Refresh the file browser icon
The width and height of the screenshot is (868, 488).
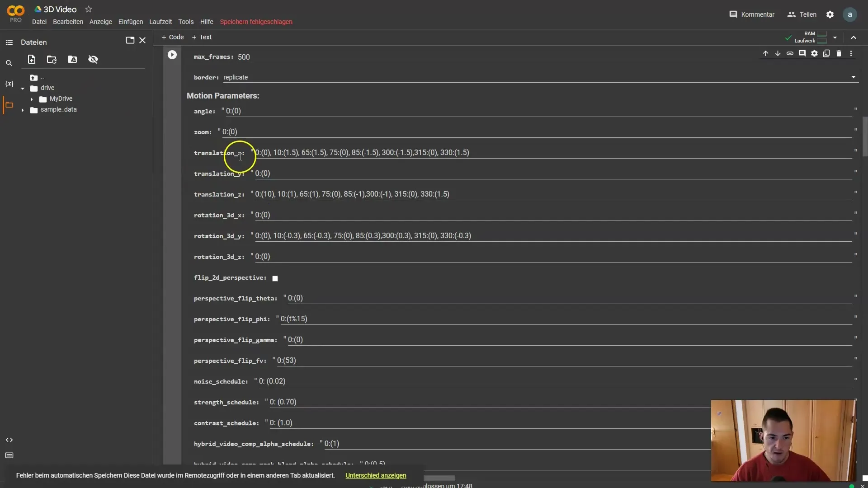(52, 59)
